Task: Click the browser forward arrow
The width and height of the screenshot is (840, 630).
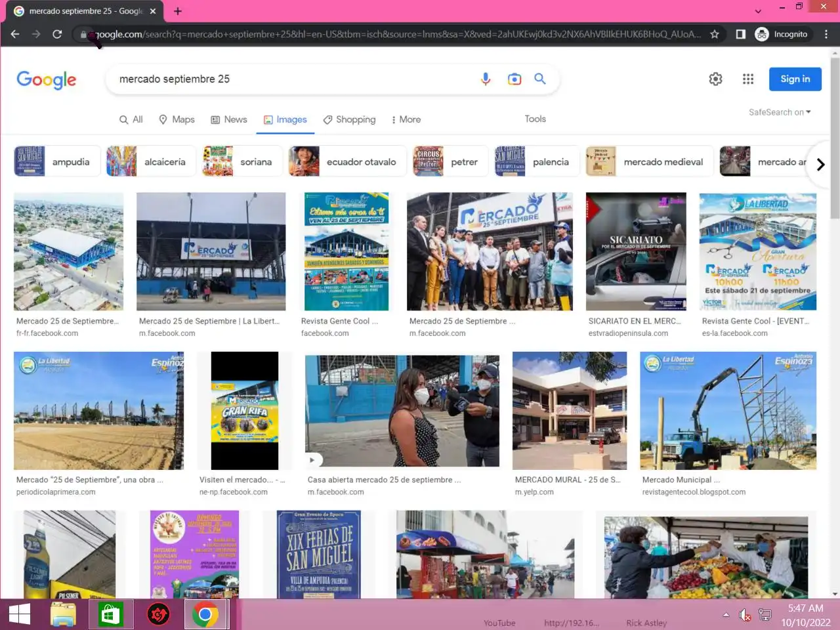Action: (x=36, y=34)
